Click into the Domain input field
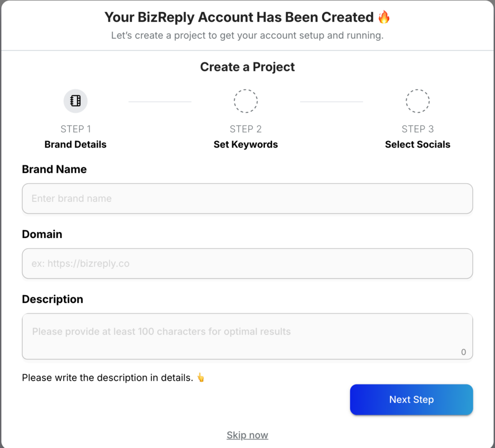This screenshot has width=495, height=448. tap(247, 264)
